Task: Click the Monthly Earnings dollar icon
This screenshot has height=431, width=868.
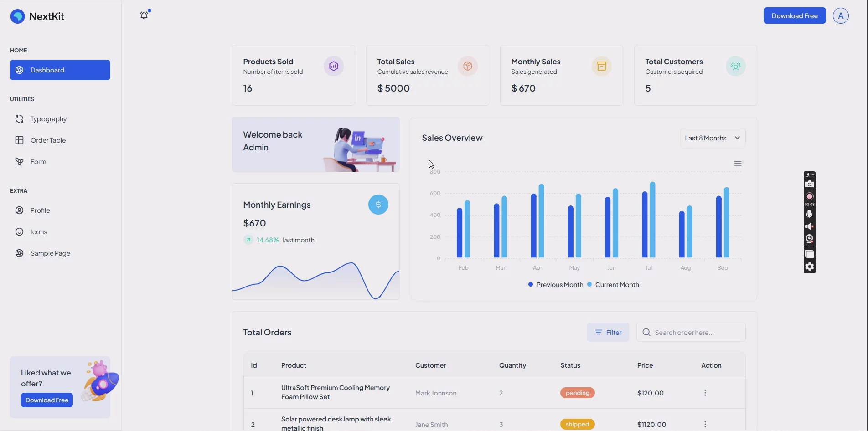Action: [x=378, y=205]
